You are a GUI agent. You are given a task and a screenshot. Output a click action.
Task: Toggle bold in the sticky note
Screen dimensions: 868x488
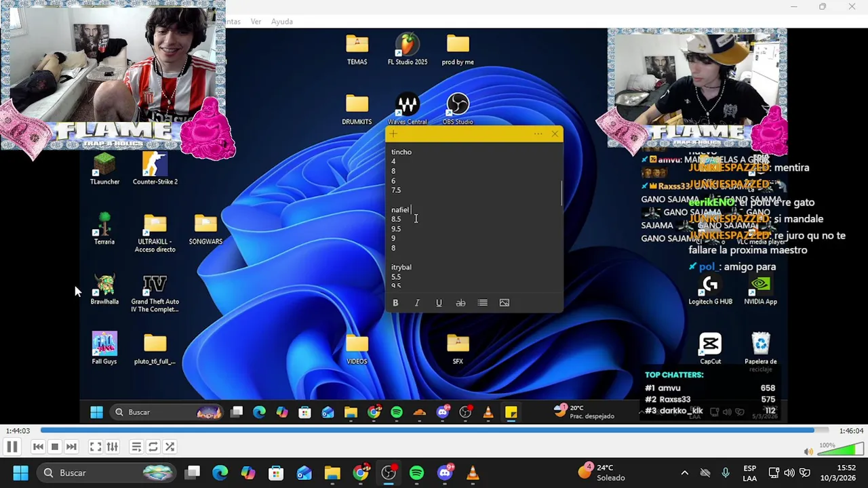point(395,303)
